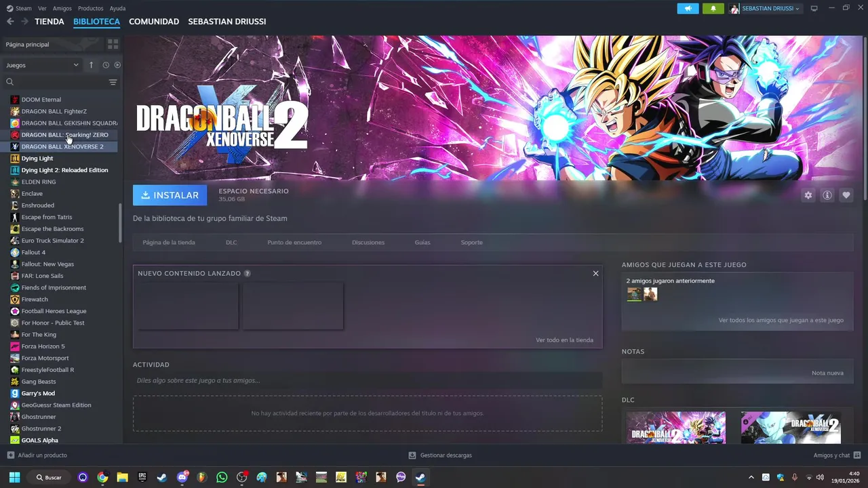Open Gestionar descargas

coord(440,455)
